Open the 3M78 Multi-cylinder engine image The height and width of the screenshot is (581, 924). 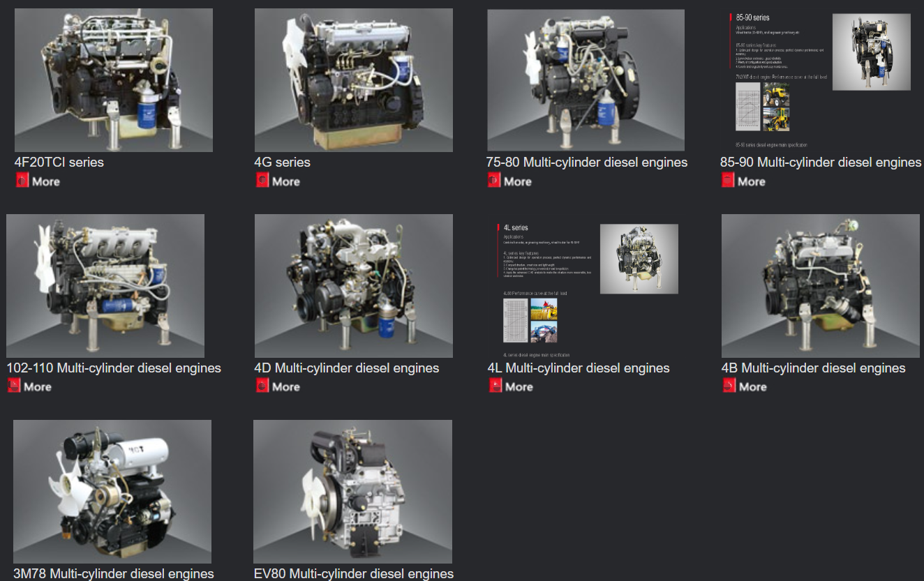(x=112, y=492)
